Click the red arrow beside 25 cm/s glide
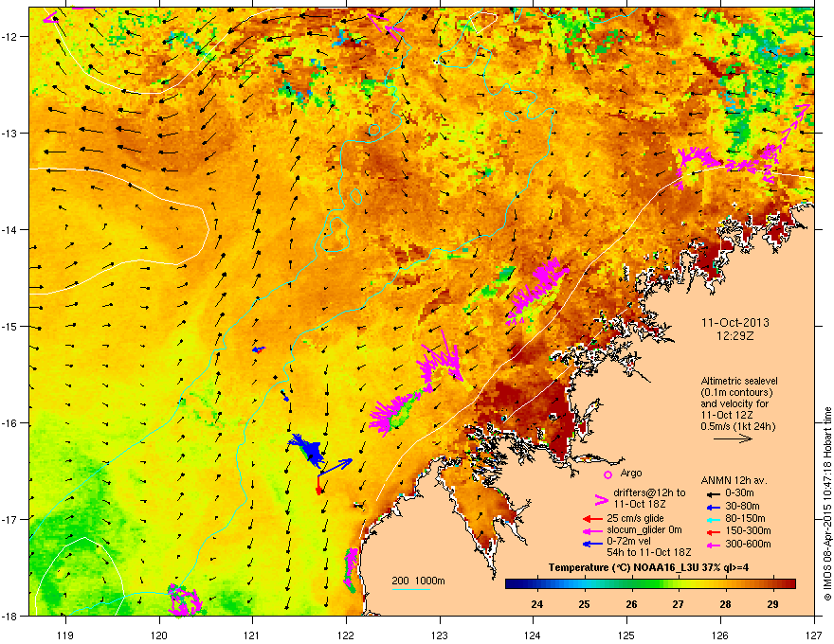This screenshot has height=644, width=834. coord(593,519)
